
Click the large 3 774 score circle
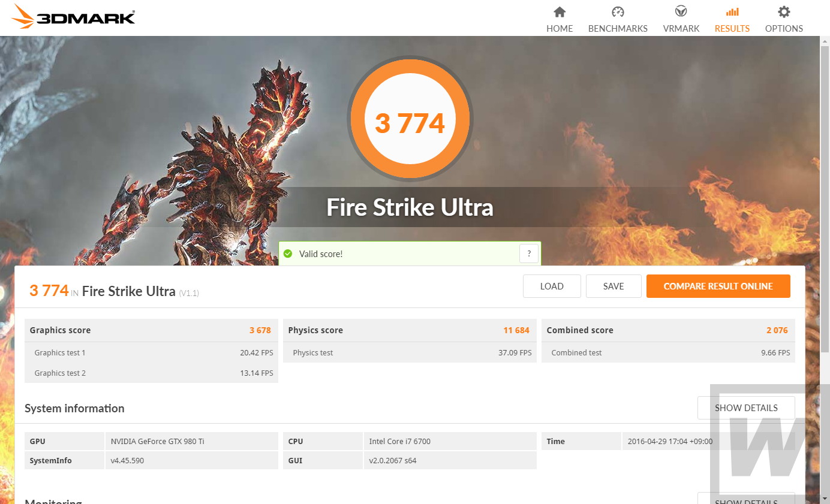point(410,119)
